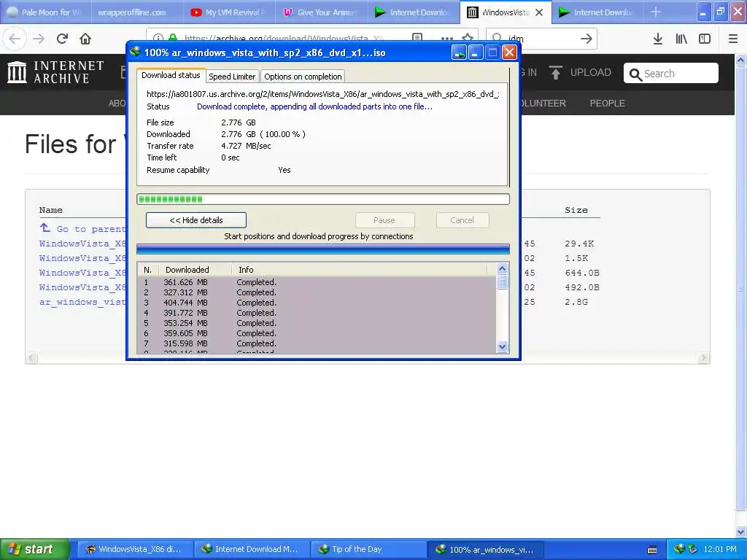
Task: Switch to WindowsVista_X86 taskbar window
Action: (135, 549)
